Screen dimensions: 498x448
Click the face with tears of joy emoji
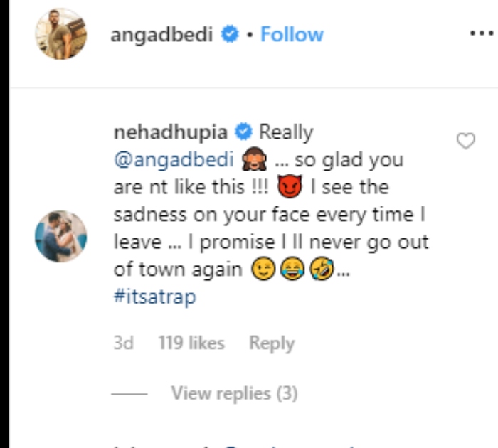[293, 270]
